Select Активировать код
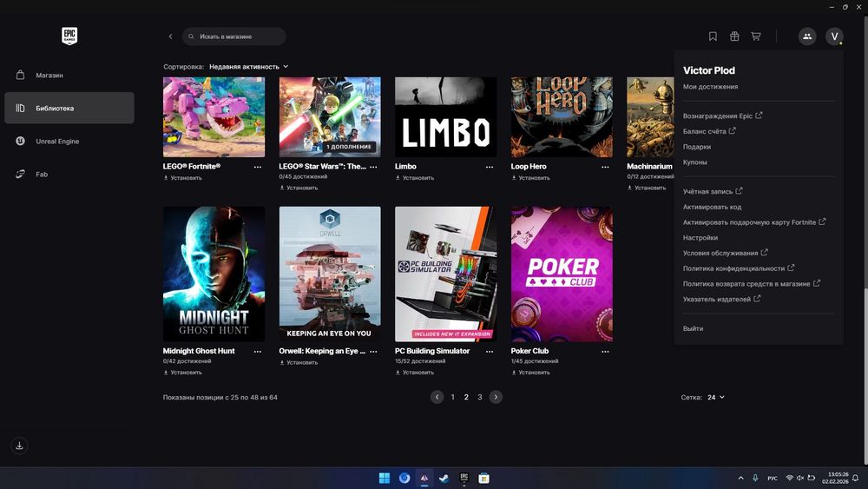 point(712,207)
